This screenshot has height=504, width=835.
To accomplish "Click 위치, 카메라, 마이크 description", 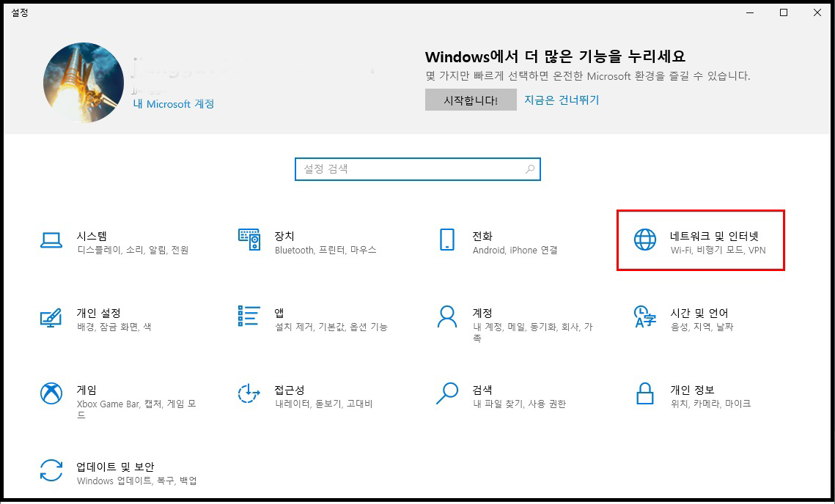I will tap(710, 404).
